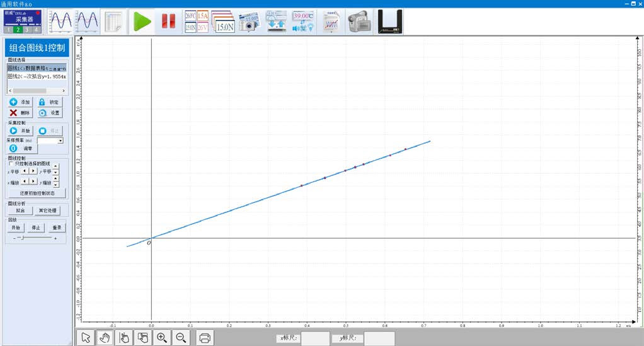Click the 锁定 lock button
644x346 pixels.
(x=50, y=101)
